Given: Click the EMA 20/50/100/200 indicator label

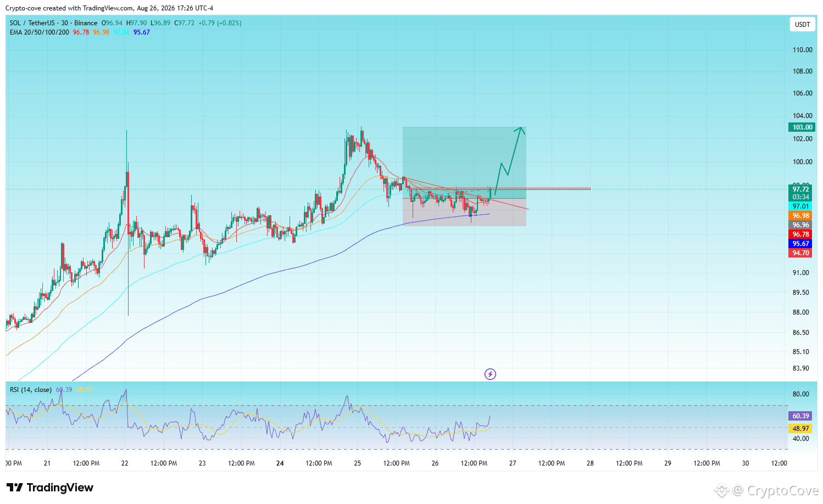Looking at the screenshot, I should pyautogui.click(x=40, y=32).
